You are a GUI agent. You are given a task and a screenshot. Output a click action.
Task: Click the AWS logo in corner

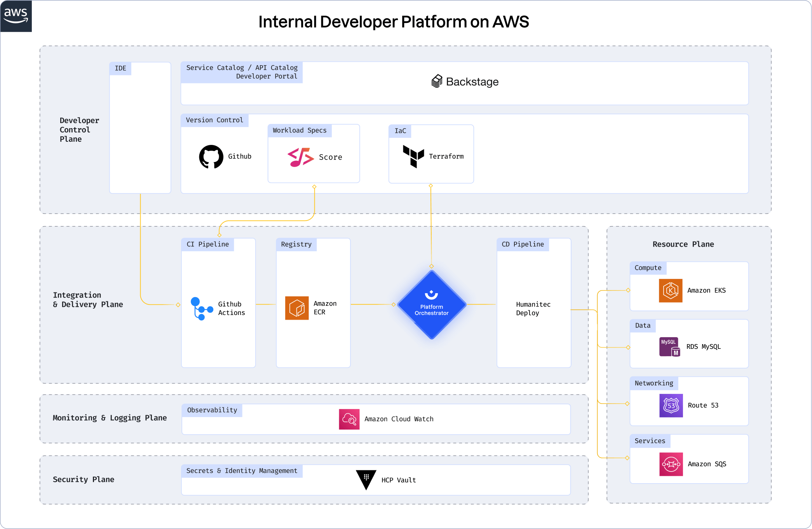[16, 16]
